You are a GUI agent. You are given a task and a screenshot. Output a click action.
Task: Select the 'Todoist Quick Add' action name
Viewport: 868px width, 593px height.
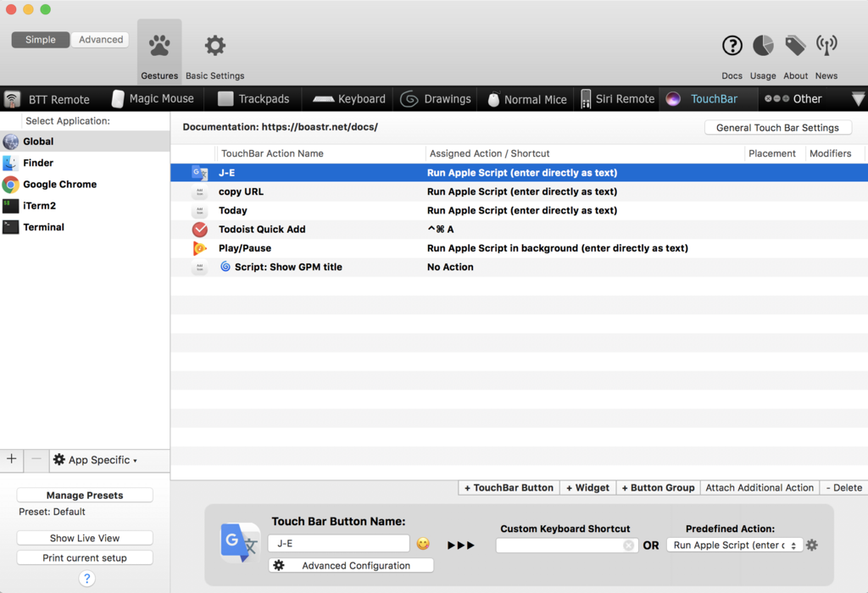click(262, 229)
